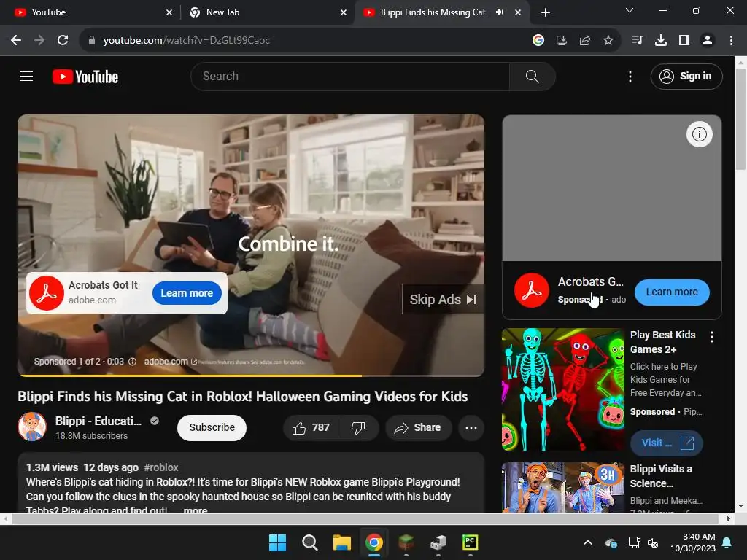Click the ad progress bar

(251, 376)
